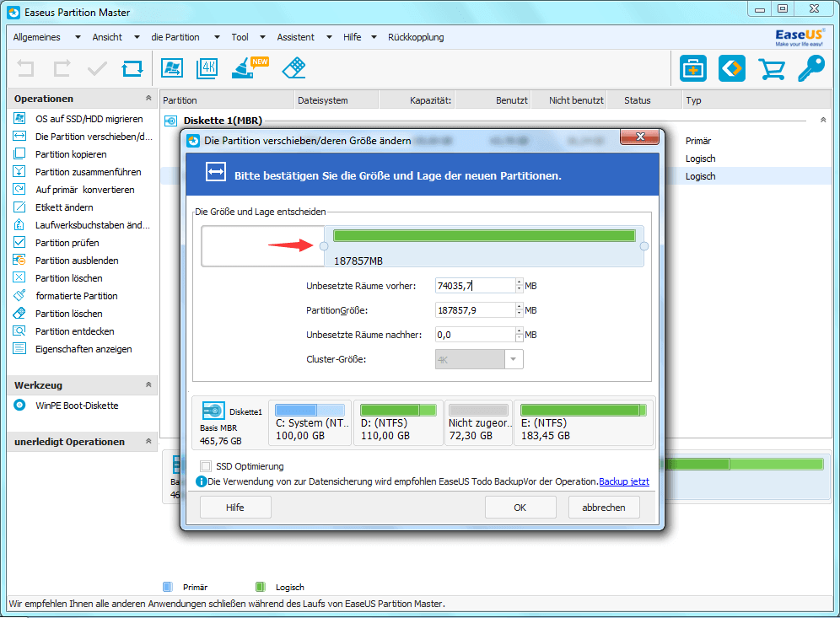Click icon beside Partition zusammenführen
Viewport: 840px width, 618px height.
click(x=19, y=171)
